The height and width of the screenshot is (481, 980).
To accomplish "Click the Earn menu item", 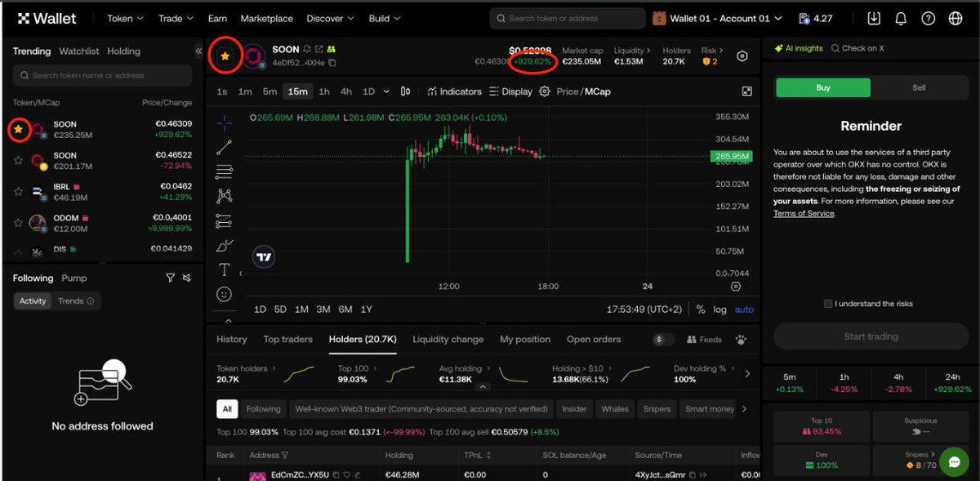I will click(217, 18).
